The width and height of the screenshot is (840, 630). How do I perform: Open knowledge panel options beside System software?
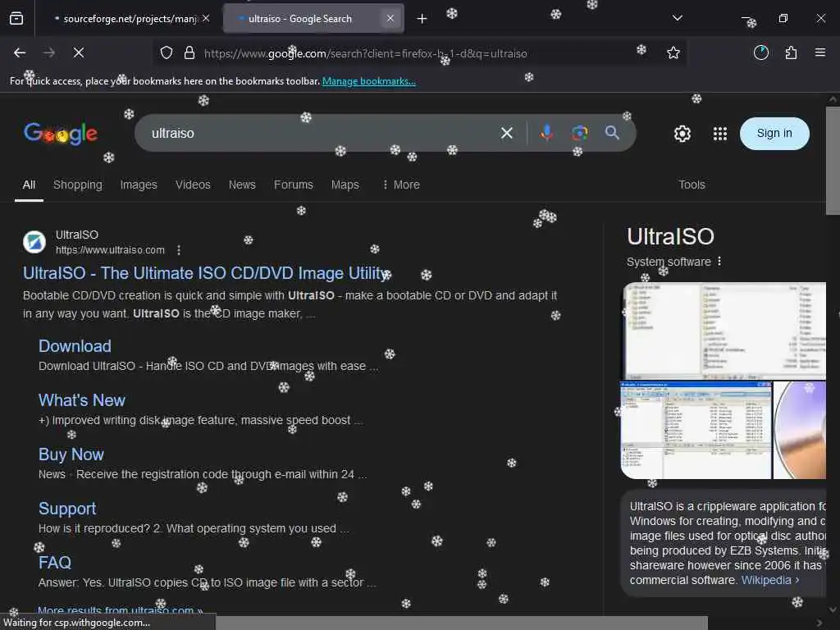click(x=719, y=262)
